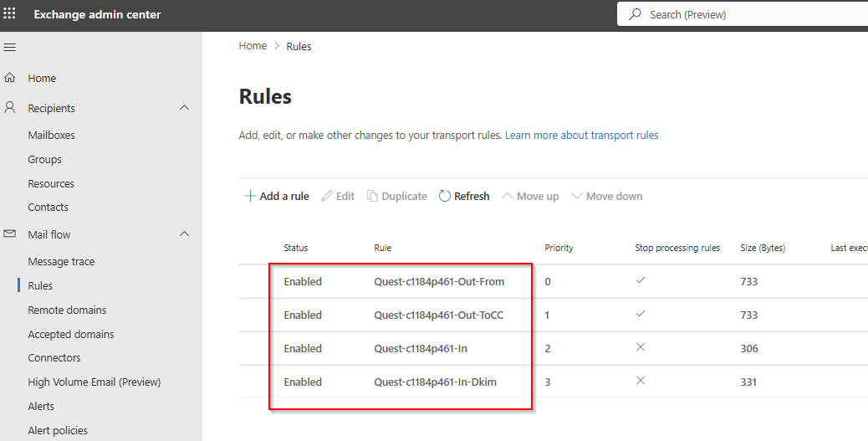The height and width of the screenshot is (441, 868).
Task: Click the search magnifier icon
Action: click(635, 14)
